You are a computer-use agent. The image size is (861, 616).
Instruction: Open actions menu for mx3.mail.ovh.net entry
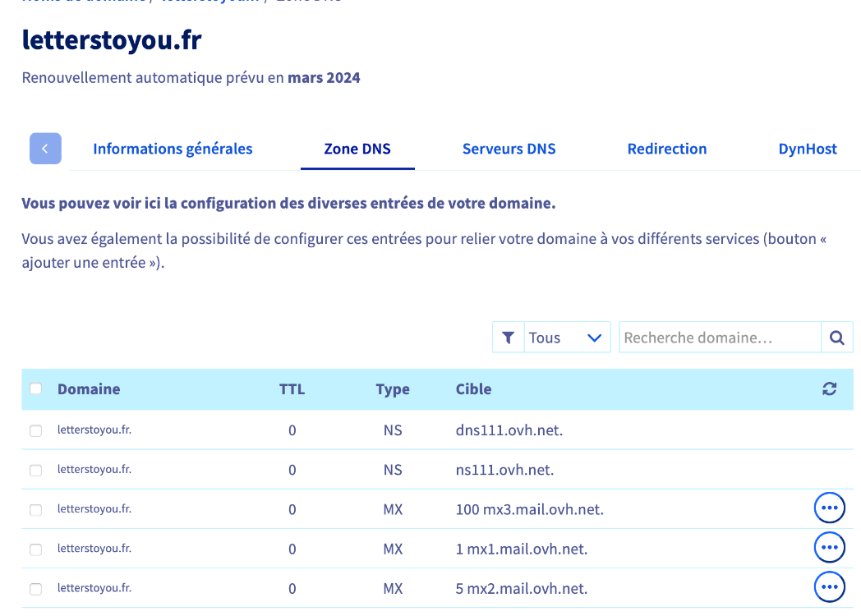click(x=829, y=508)
